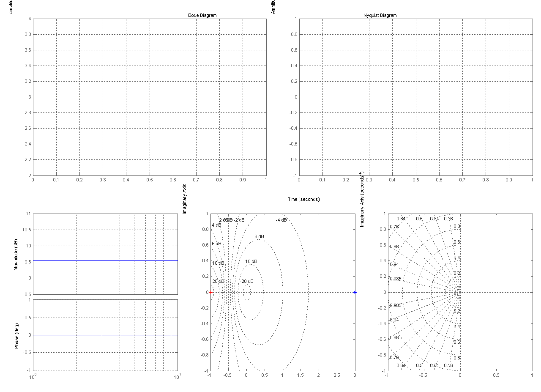Click the "2.2" y-axis tick label
The height and width of the screenshot is (392, 541).
click(27, 160)
